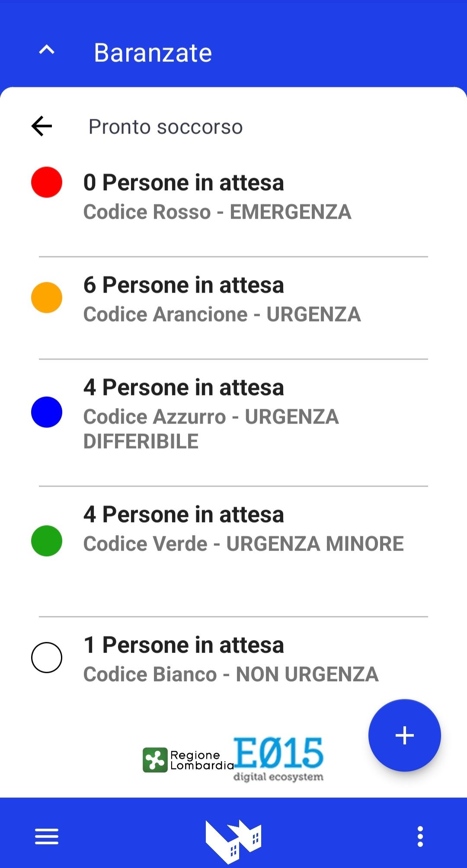This screenshot has width=467, height=868.
Task: Tap the green minor urgency circle
Action: coord(47,541)
